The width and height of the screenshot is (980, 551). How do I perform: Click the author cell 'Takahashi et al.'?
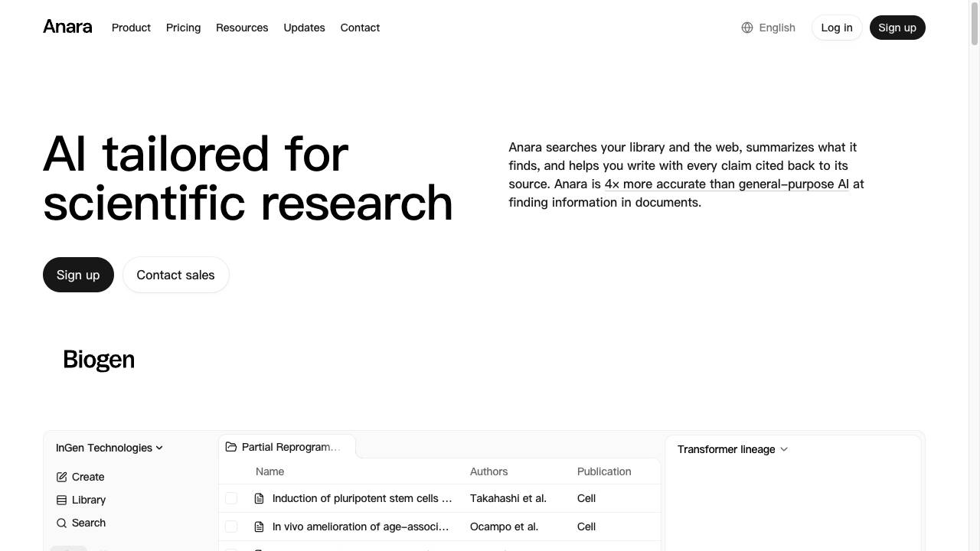point(508,498)
